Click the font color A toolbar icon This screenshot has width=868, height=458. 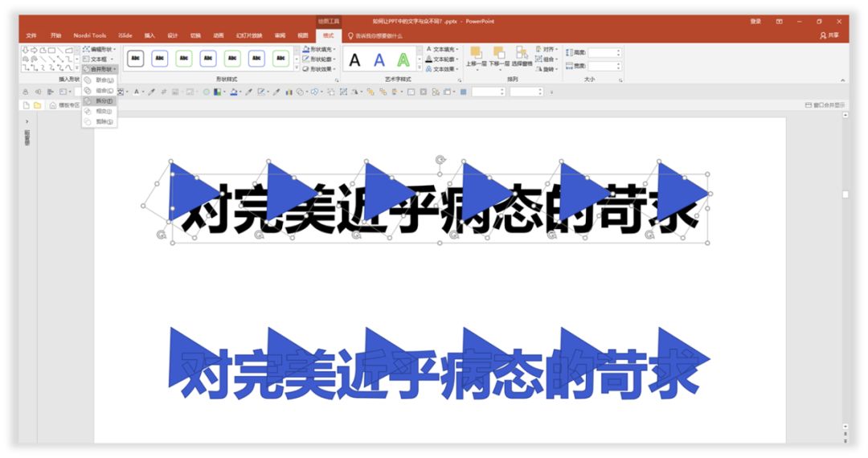pos(136,92)
